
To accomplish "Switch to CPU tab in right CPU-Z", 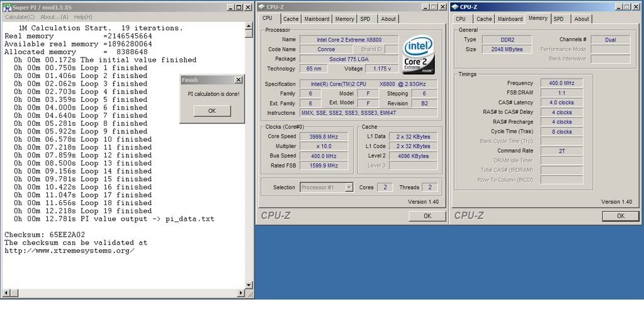I will pyautogui.click(x=461, y=19).
